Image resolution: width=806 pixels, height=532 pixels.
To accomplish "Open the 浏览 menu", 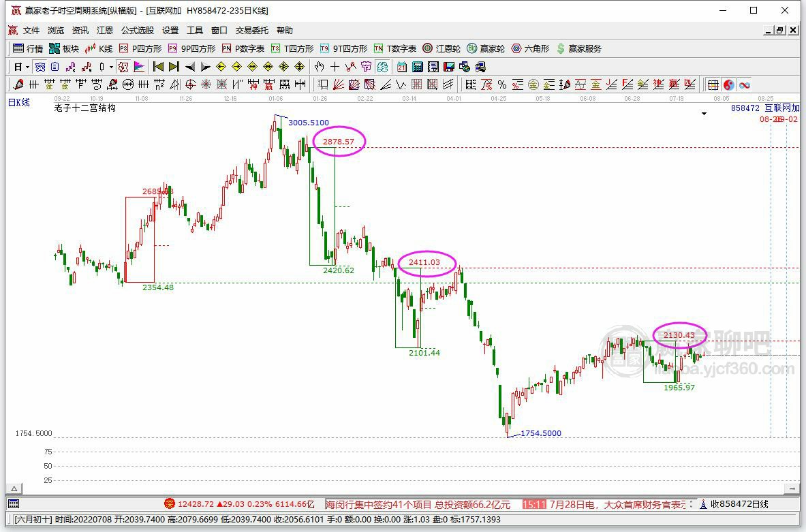I will (55, 31).
